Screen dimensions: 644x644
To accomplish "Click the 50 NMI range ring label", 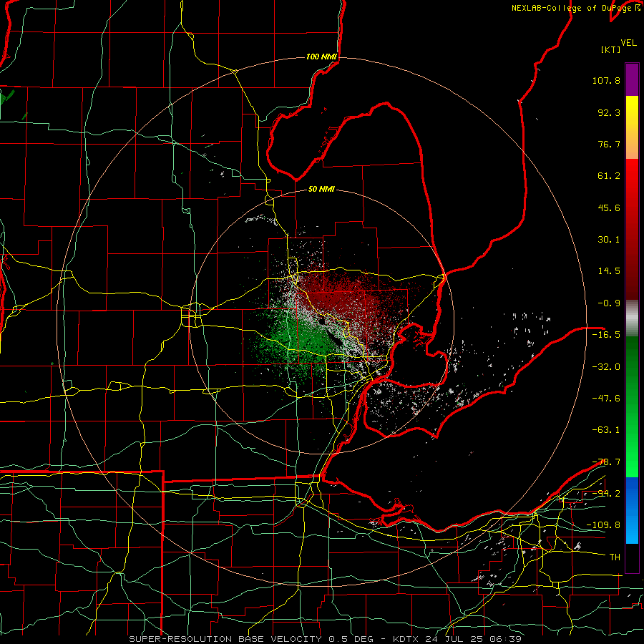I will (321, 189).
